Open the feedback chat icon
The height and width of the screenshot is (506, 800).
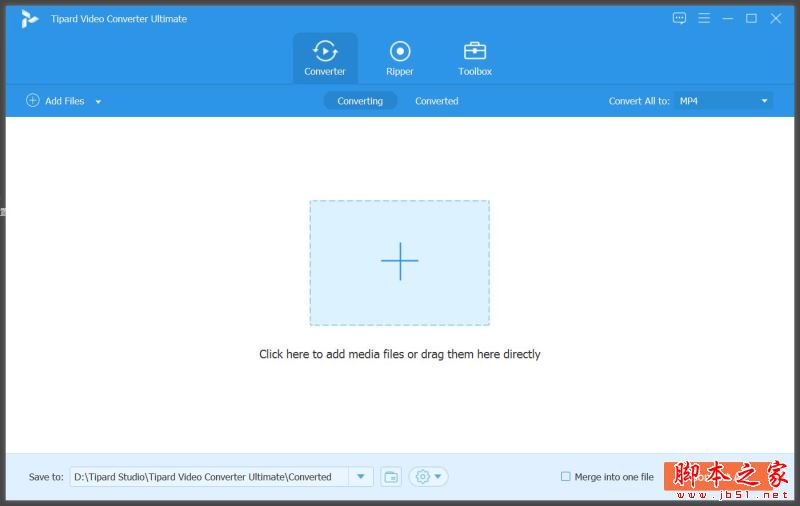[679, 19]
